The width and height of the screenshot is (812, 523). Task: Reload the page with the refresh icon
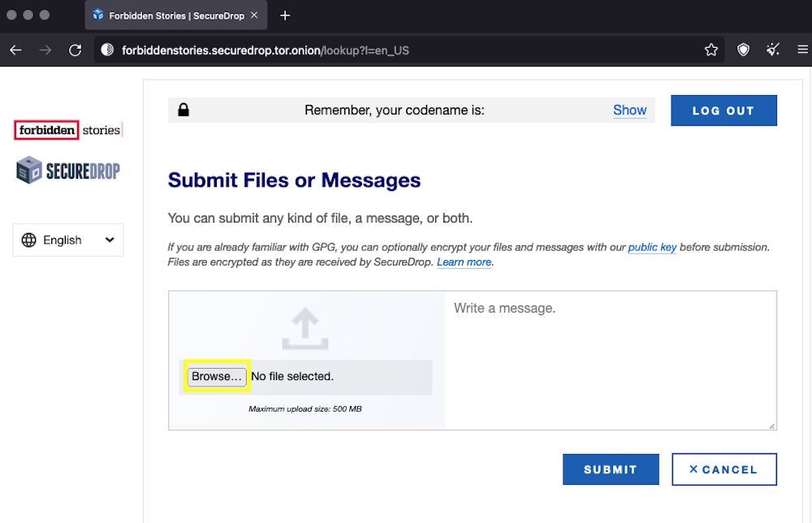75,50
